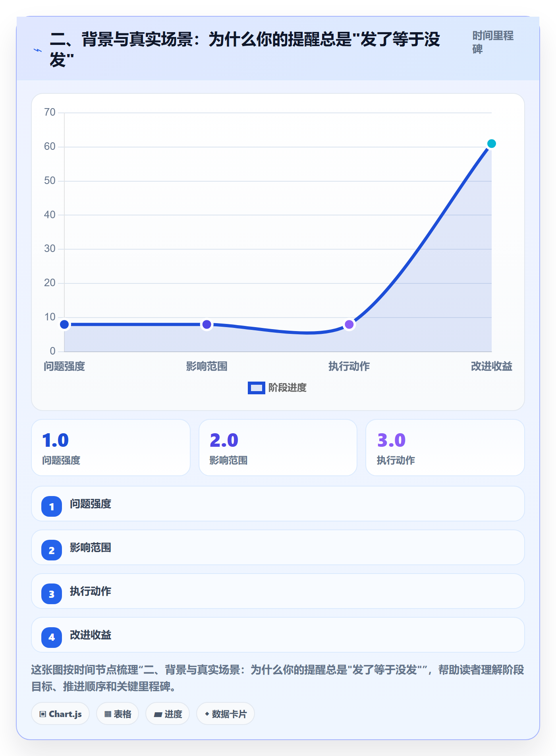This screenshot has width=556, height=756.
Task: Open the 3.0 执行动作 stat card
Action: (445, 448)
